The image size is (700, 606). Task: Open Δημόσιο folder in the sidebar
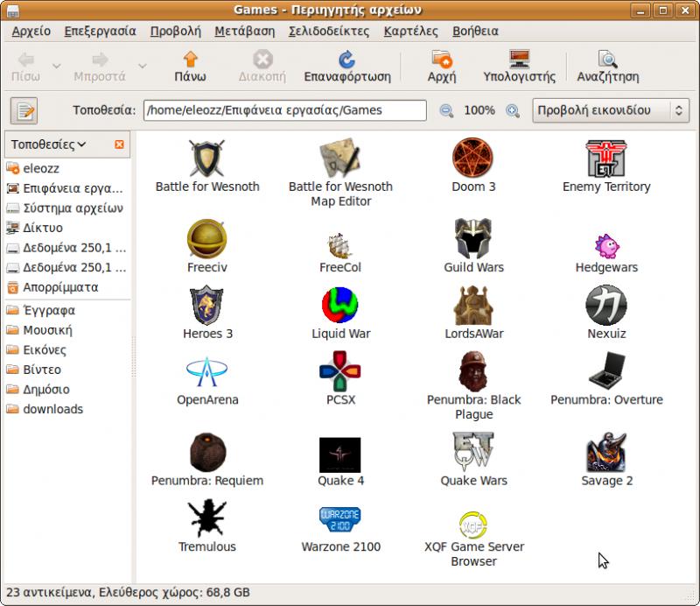coord(67,389)
